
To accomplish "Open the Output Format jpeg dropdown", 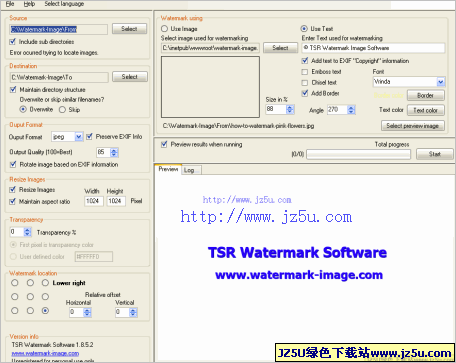I will click(79, 137).
